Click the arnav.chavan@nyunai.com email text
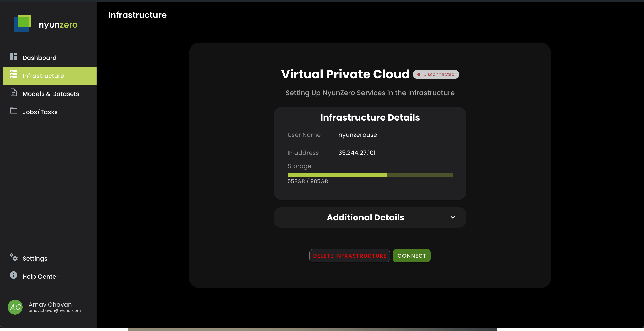This screenshot has width=644, height=331. click(55, 311)
